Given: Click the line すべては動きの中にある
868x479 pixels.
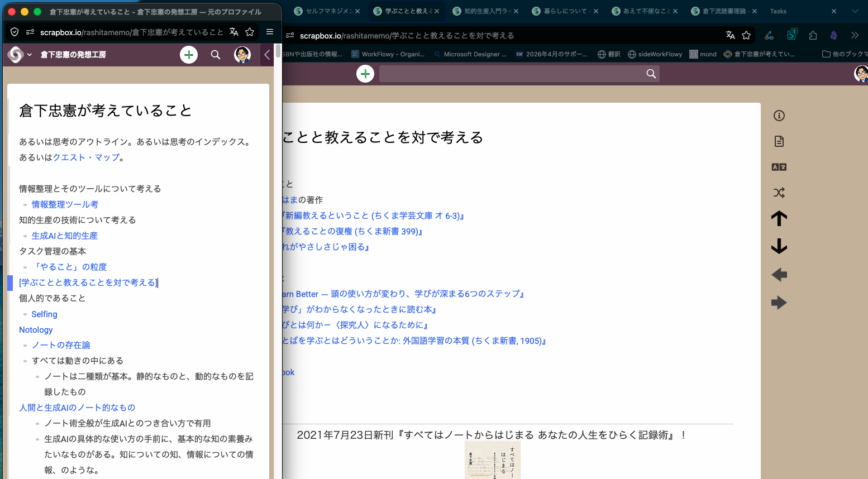Looking at the screenshot, I should coord(78,361).
